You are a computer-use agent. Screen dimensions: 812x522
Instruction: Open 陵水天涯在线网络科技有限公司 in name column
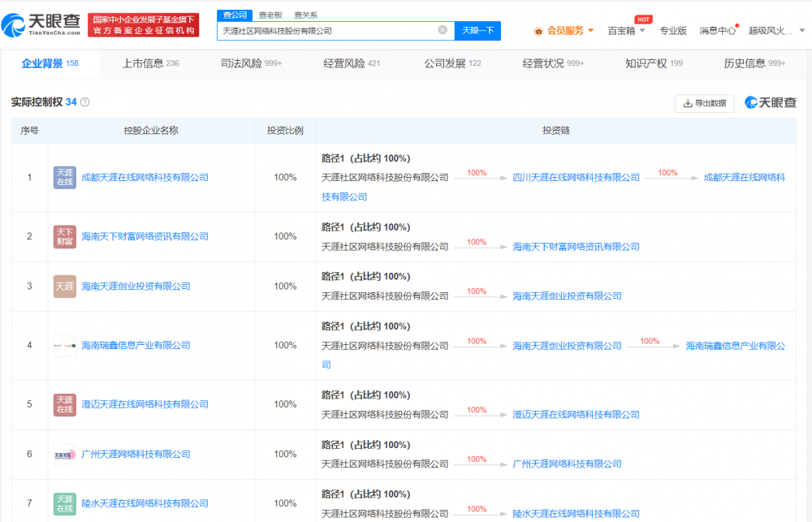(145, 503)
